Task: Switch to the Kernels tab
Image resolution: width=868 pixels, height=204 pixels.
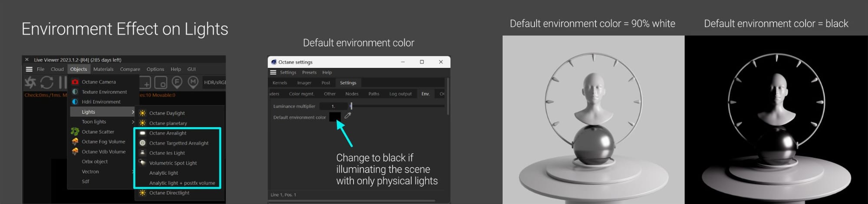Action: (280, 82)
